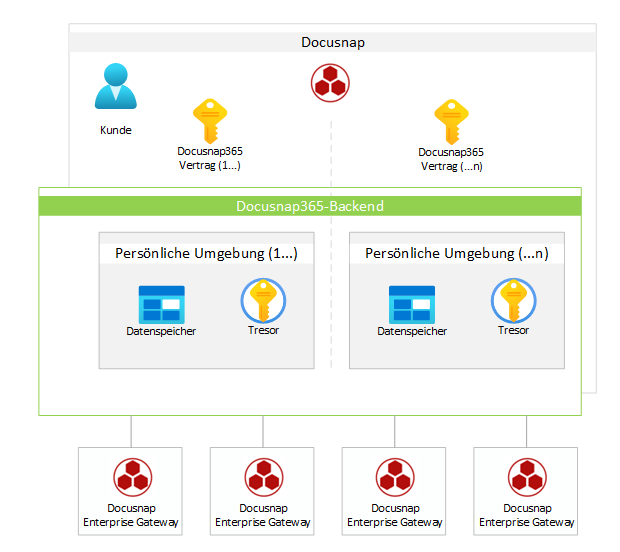Select the Docusnap365 Vertrag (...n) label
This screenshot has width=620, height=552.
(x=451, y=159)
